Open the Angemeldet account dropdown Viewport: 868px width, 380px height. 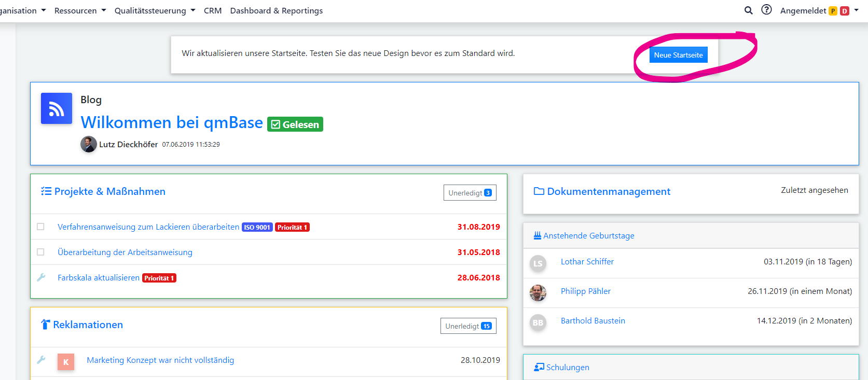pyautogui.click(x=819, y=10)
